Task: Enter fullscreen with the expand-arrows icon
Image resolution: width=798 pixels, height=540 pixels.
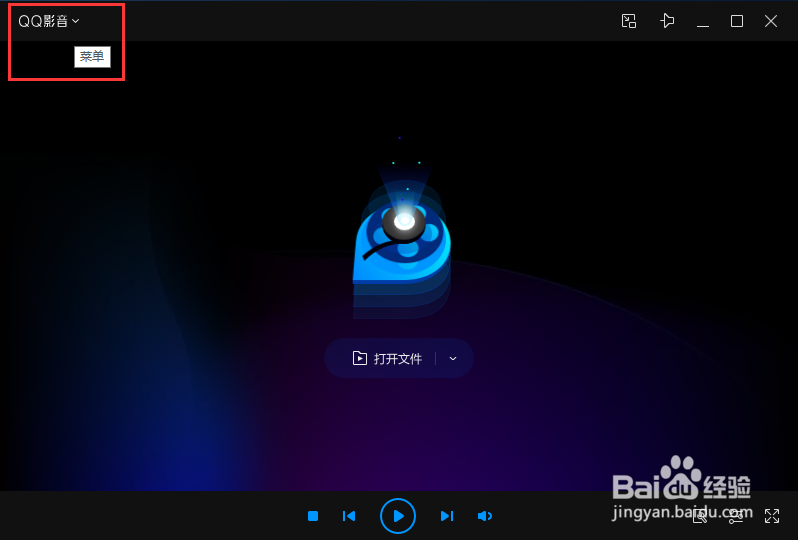Action: tap(772, 516)
